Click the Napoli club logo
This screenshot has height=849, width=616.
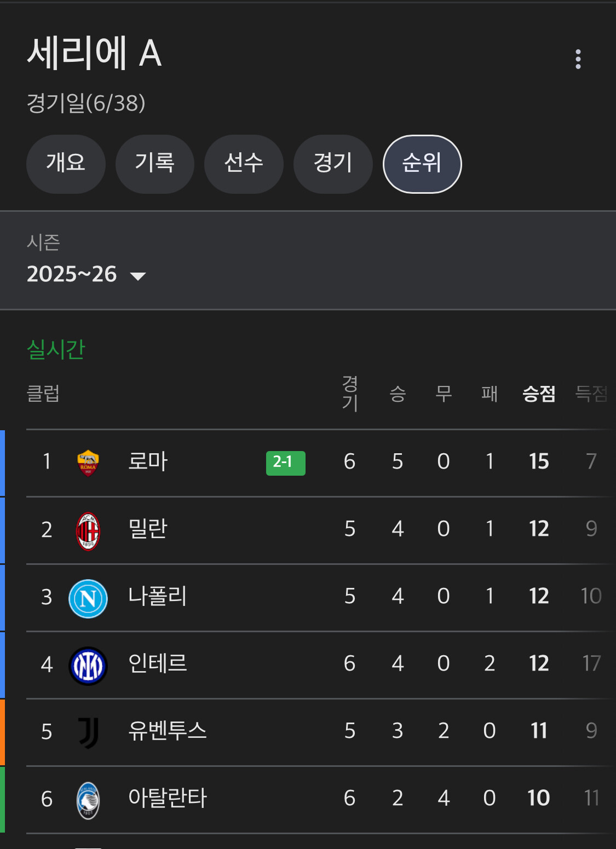(x=88, y=598)
